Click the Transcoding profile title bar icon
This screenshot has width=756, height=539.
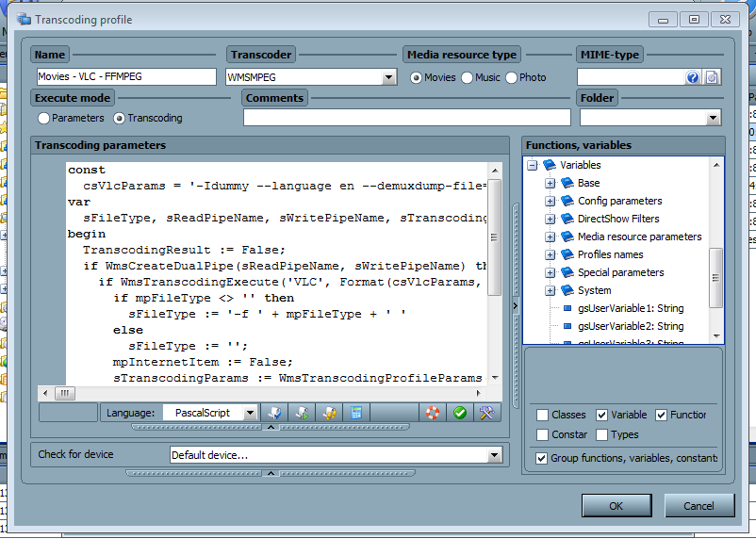click(x=24, y=19)
